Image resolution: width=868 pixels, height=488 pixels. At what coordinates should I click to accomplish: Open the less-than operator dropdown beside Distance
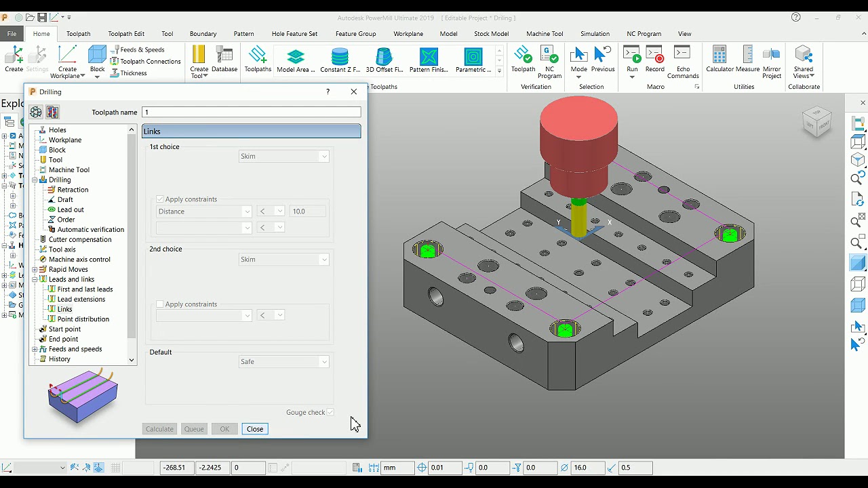(x=271, y=211)
